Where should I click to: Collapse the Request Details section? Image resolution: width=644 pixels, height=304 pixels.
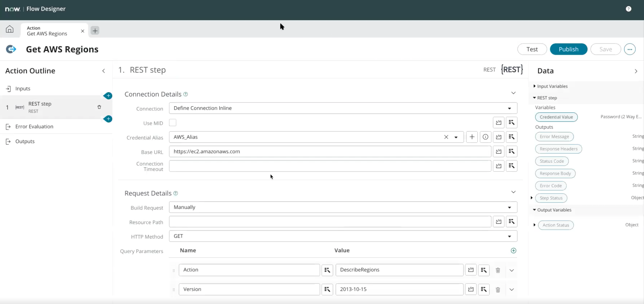[513, 192]
